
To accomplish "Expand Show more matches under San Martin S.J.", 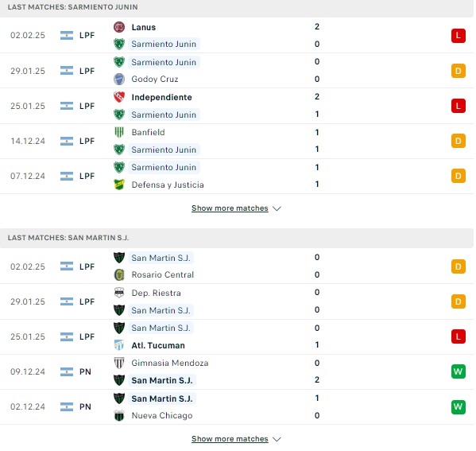I will [x=230, y=439].
